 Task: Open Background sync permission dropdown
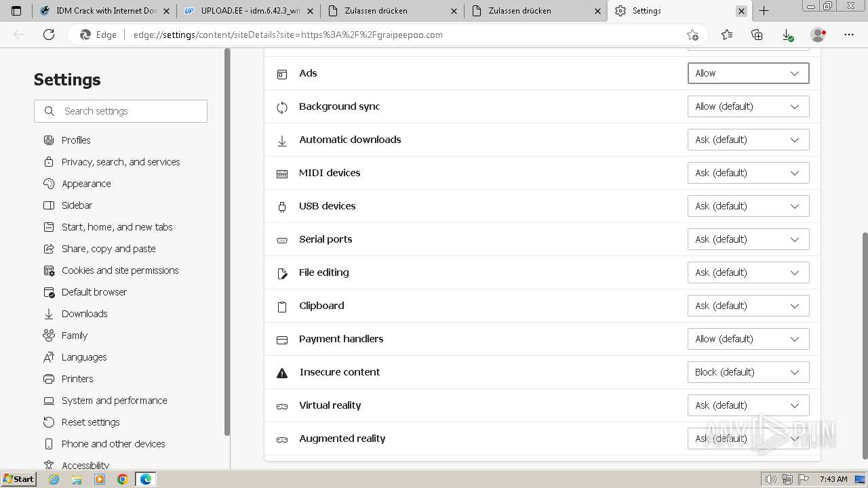[748, 106]
